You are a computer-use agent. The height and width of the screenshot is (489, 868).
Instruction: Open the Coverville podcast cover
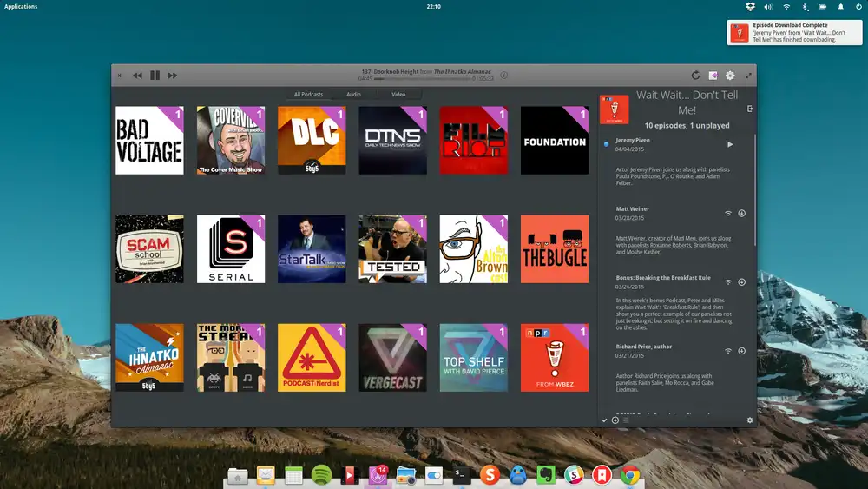231,140
